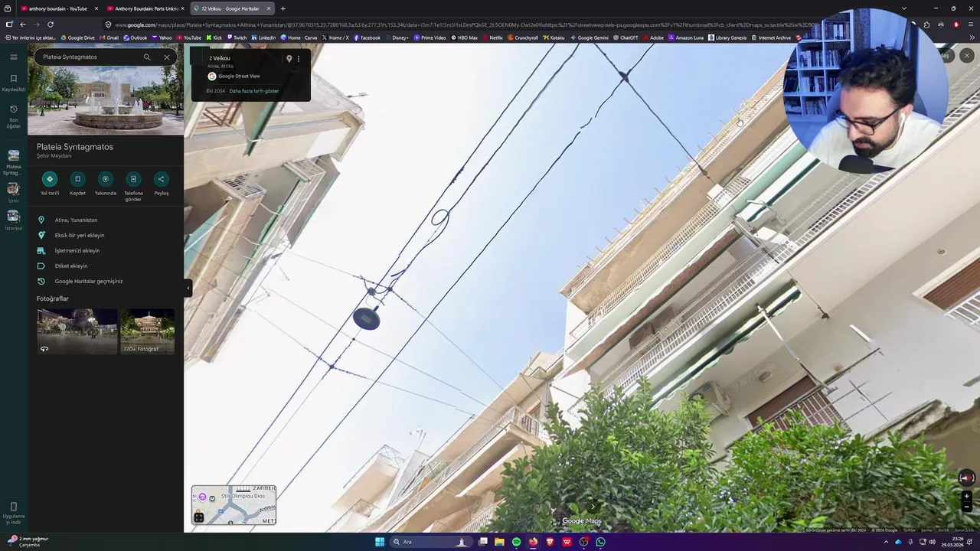980x551 pixels.
Task: Zoom out with the minus button
Action: click(x=966, y=507)
